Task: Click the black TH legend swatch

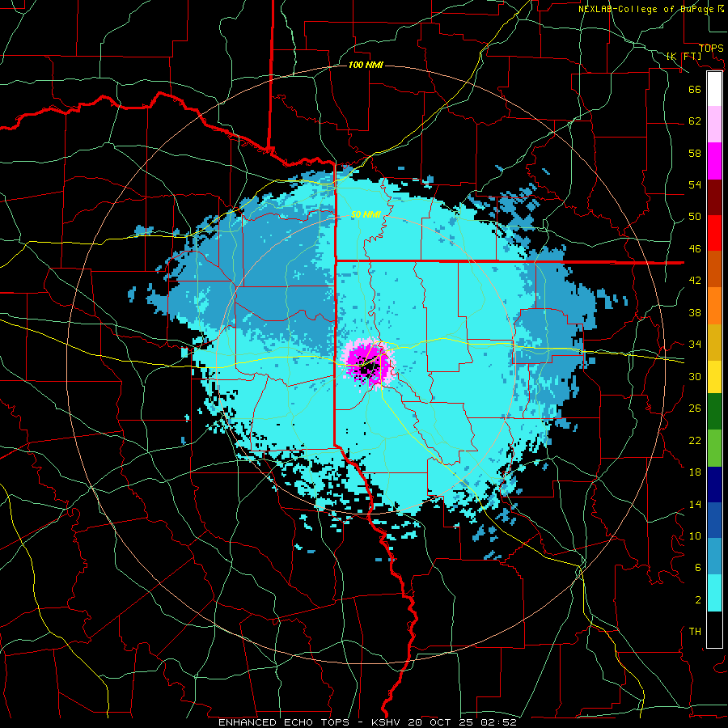Action: (714, 629)
